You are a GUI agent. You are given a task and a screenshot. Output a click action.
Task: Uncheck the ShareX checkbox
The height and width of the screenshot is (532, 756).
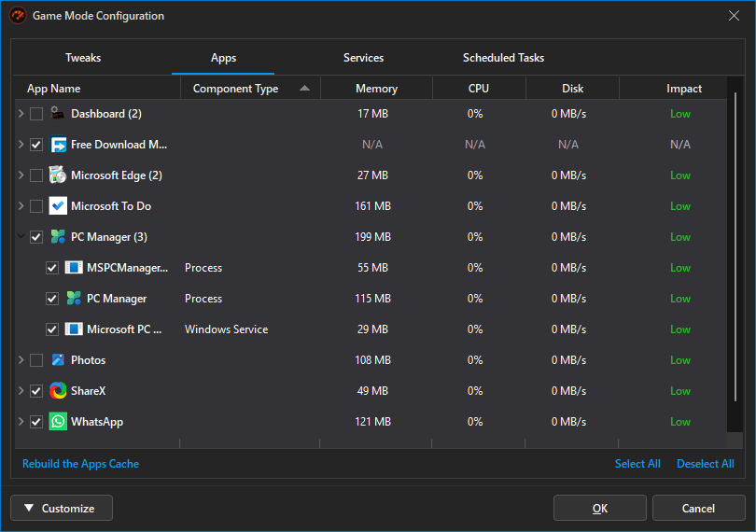(x=36, y=391)
